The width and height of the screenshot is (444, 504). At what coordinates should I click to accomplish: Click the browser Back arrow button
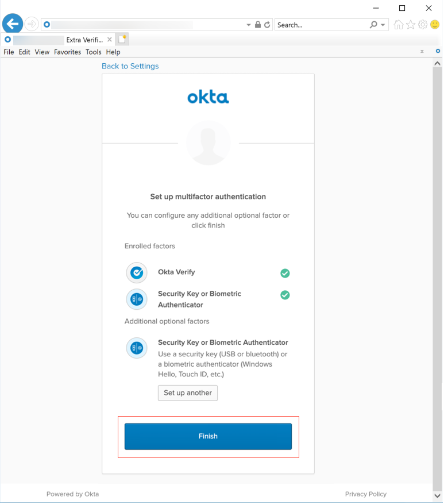pos(13,24)
